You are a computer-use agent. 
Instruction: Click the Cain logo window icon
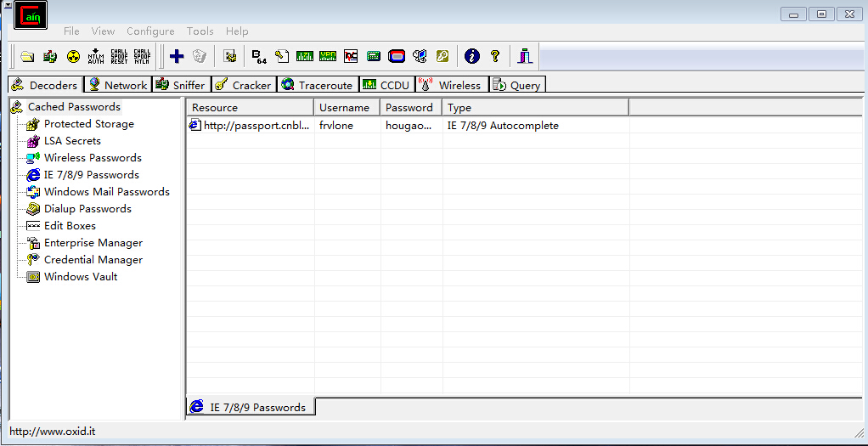tap(31, 15)
